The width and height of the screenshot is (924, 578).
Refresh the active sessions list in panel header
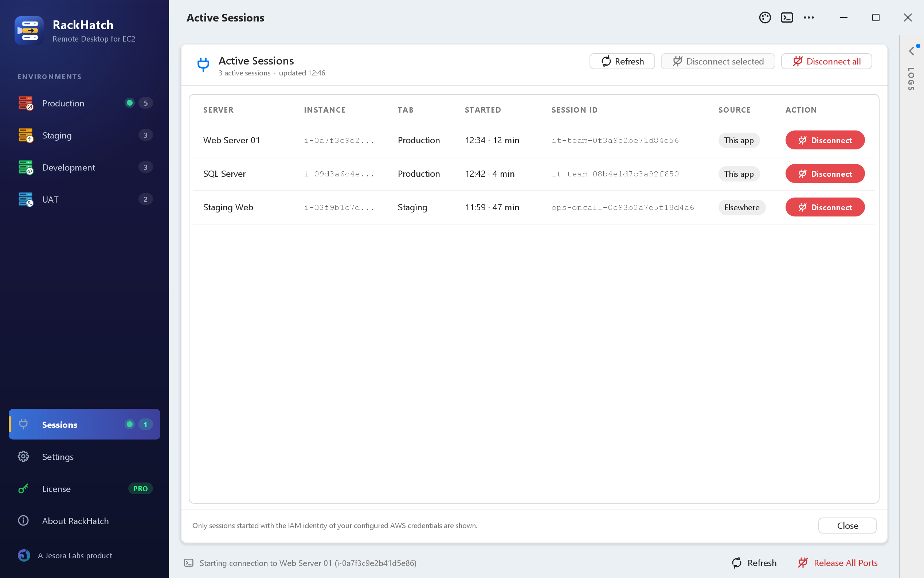(622, 61)
